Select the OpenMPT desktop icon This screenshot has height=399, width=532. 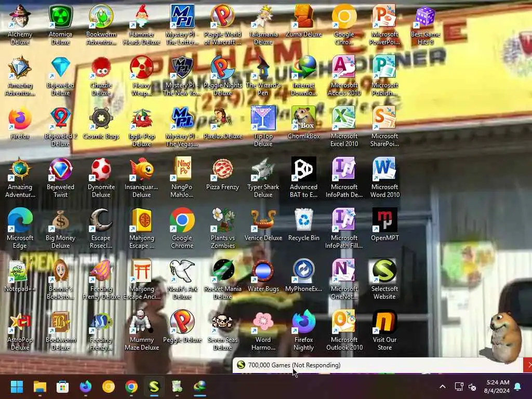385,225
